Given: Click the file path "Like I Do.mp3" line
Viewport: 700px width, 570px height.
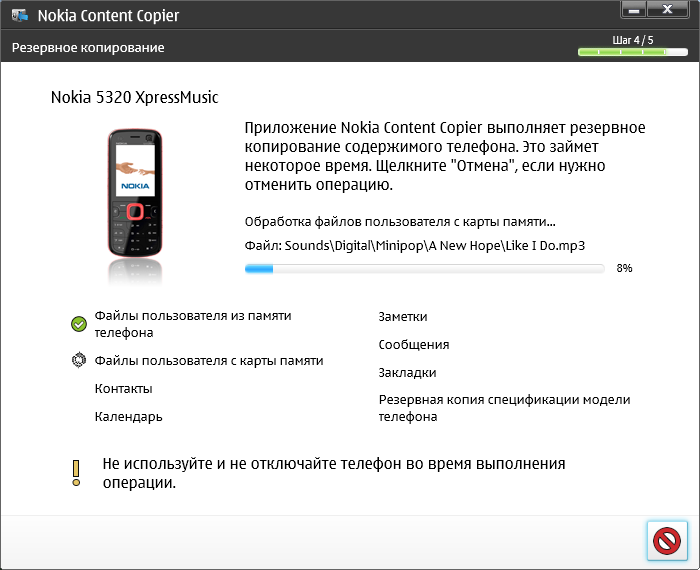Looking at the screenshot, I should tap(415, 246).
